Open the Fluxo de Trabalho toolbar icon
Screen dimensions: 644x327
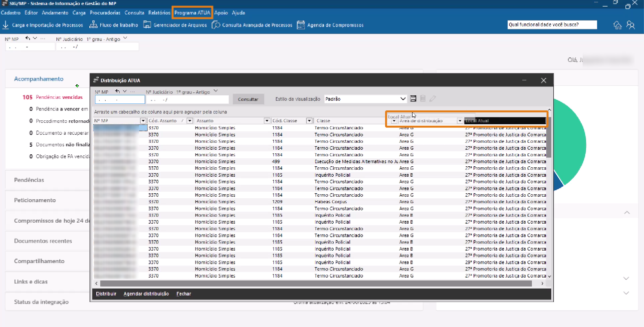pyautogui.click(x=93, y=24)
